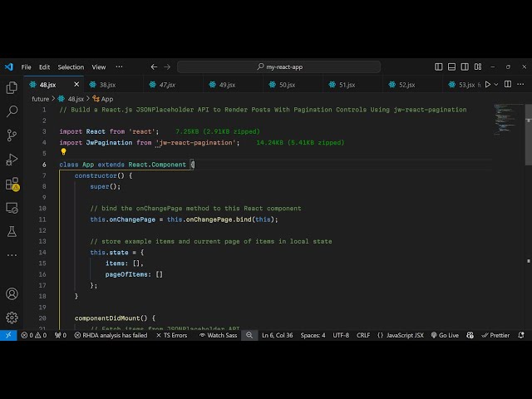Open the Accounts icon
The width and height of the screenshot is (532, 399).
tap(12, 293)
